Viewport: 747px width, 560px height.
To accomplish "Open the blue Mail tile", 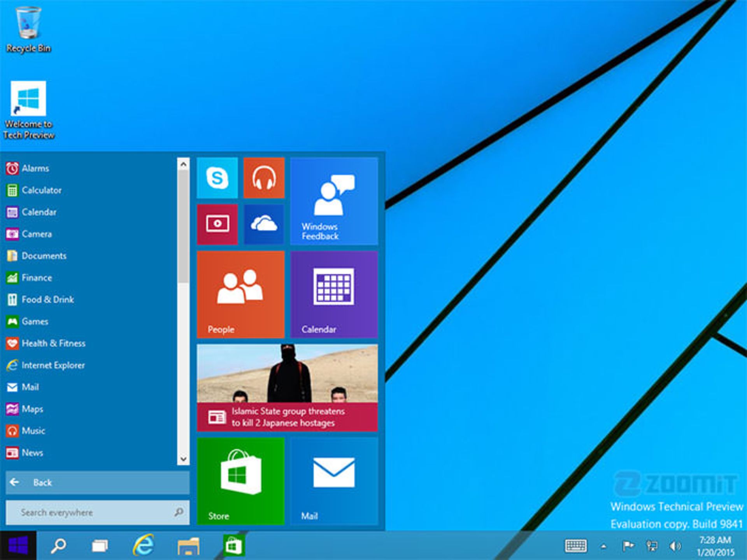I will (334, 481).
